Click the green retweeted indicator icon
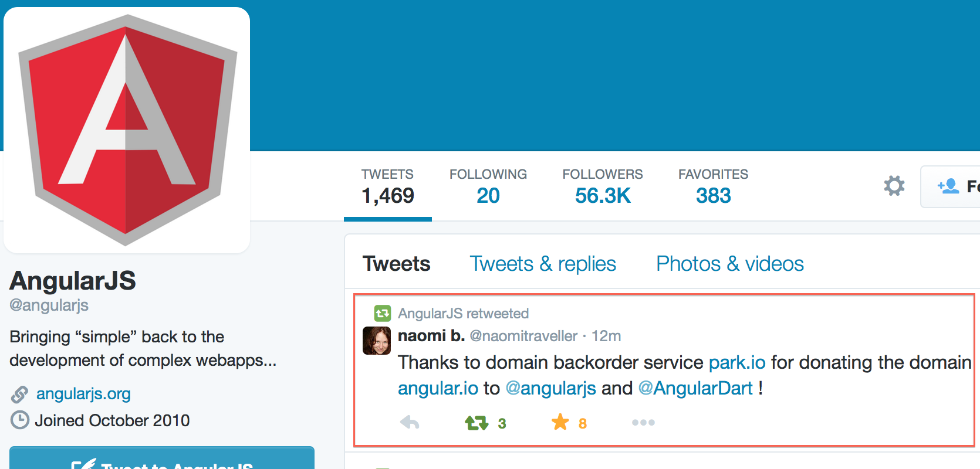This screenshot has width=980, height=469. coord(383,314)
